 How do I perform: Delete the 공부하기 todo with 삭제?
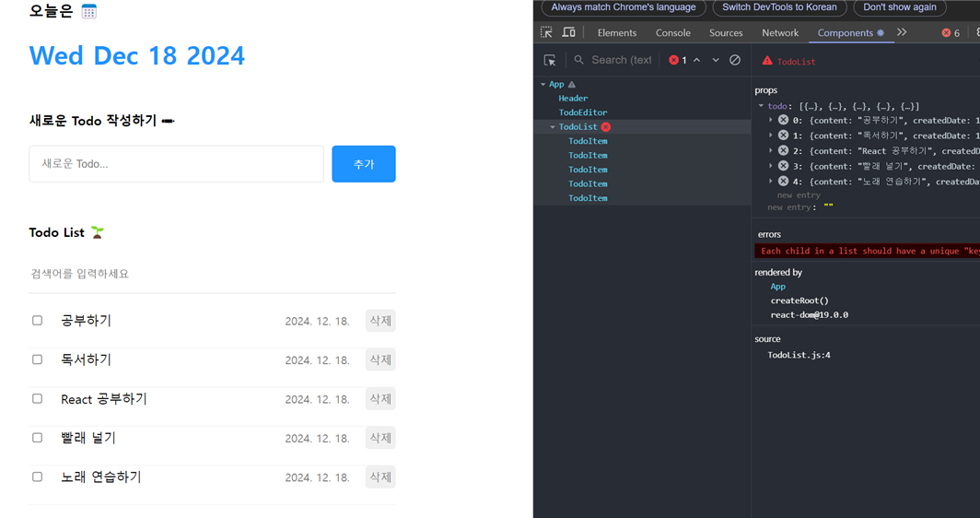(380, 321)
